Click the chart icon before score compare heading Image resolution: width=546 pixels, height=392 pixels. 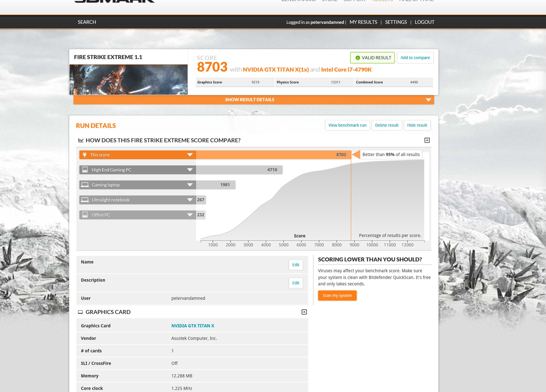click(81, 140)
